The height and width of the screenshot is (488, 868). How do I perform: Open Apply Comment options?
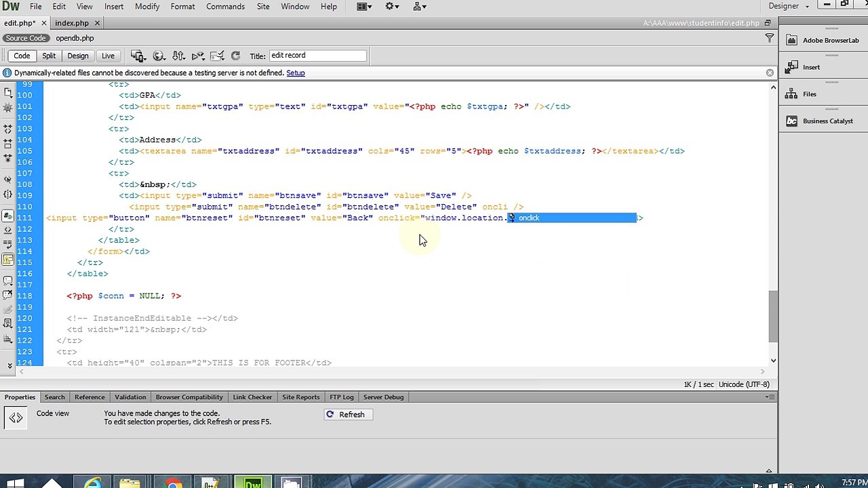click(8, 281)
